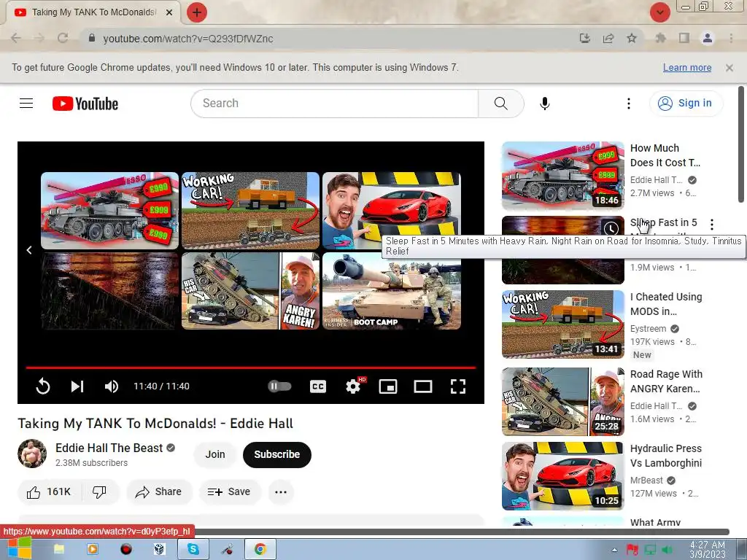747x560 pixels.
Task: Go to the YouTube home logo
Action: pyautogui.click(x=85, y=104)
